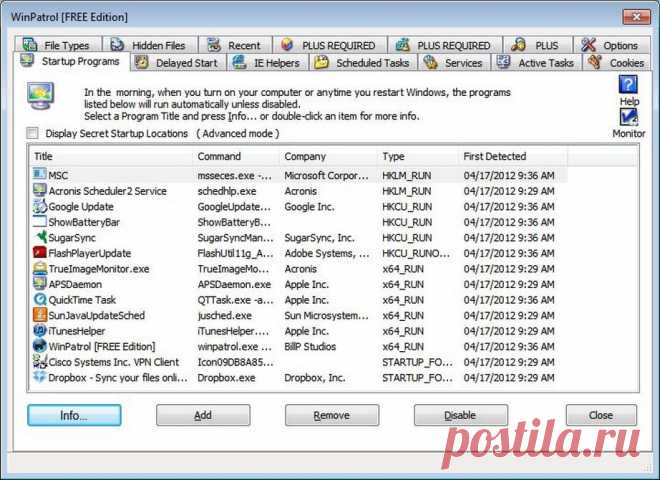This screenshot has height=480, width=660.
Task: Click the Close button at bottom
Action: (x=601, y=415)
